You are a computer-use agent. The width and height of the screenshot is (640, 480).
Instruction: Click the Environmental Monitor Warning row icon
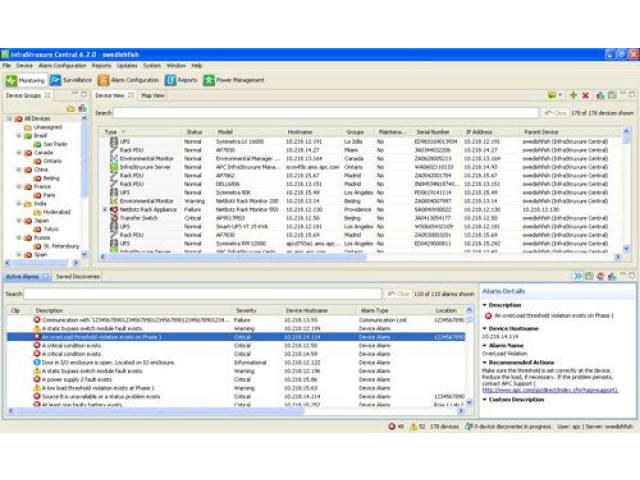coord(114,201)
